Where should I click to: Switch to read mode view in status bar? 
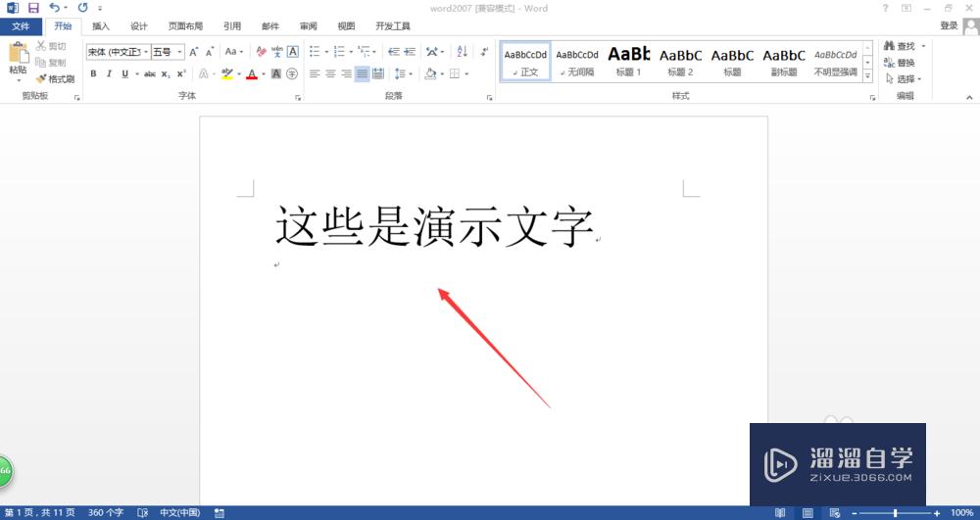click(x=780, y=513)
